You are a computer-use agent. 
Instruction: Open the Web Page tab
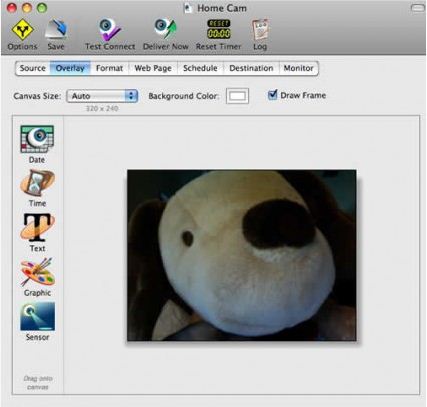(153, 68)
